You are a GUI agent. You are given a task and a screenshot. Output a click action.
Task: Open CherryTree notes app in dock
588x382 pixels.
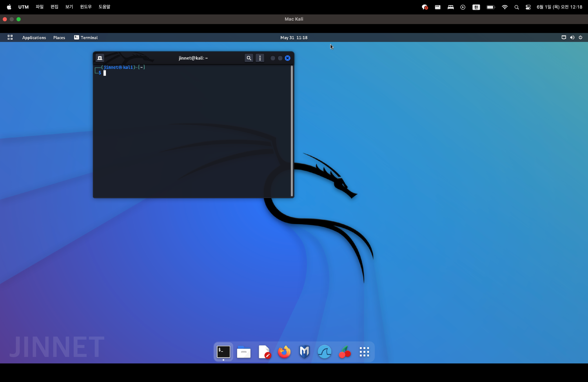[345, 352]
